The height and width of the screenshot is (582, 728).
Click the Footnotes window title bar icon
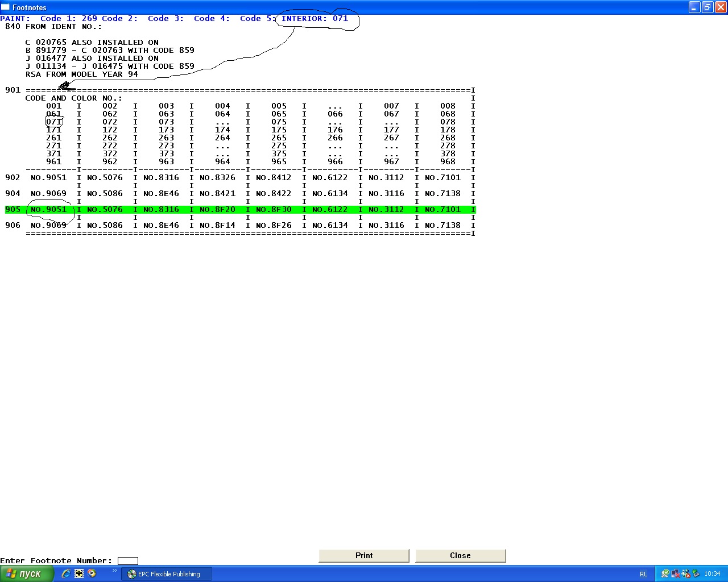[x=6, y=7]
